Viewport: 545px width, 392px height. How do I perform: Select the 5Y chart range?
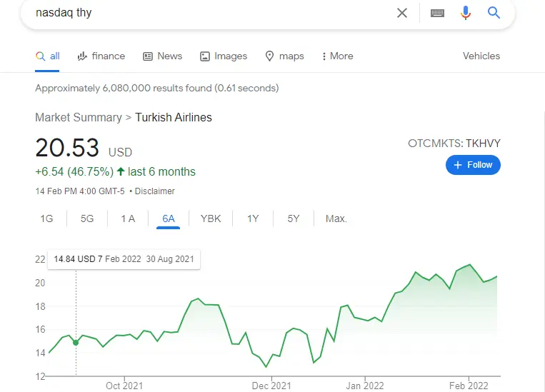point(294,218)
